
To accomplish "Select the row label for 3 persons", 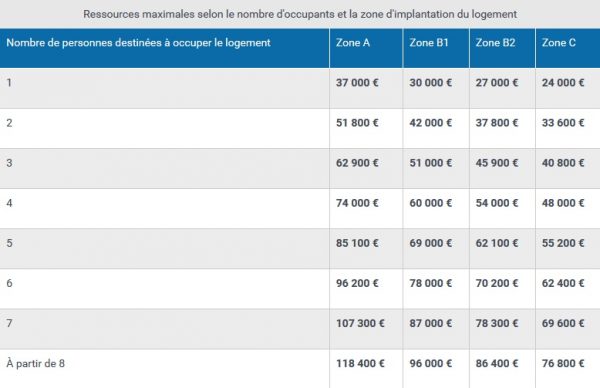I will coord(9,163).
